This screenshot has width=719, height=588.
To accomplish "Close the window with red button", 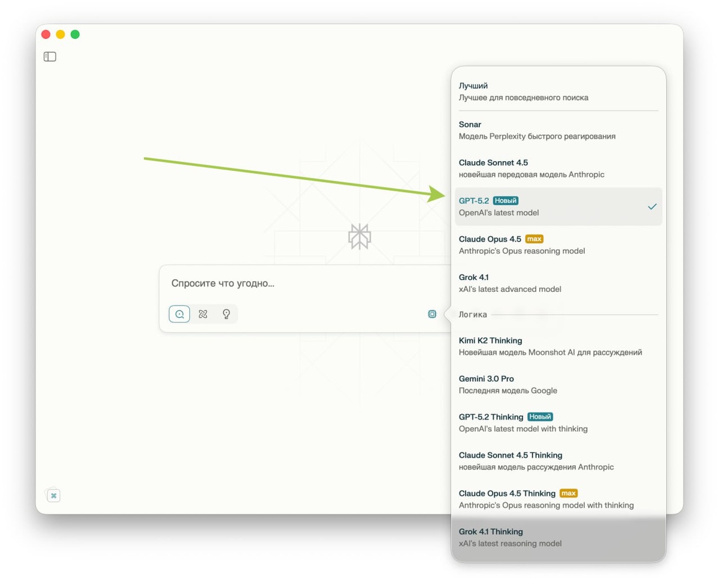I will pos(46,34).
